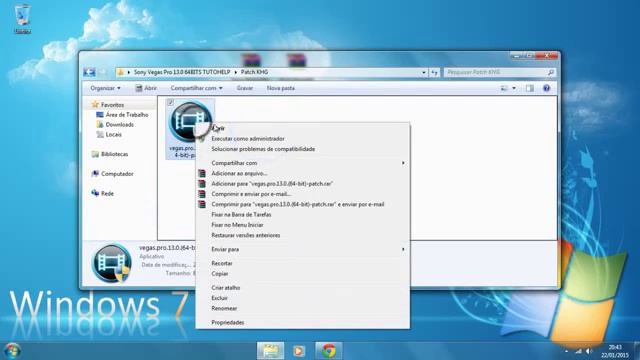Choose Criar atalho in context menu
This screenshot has height=360, width=640.
303,288
